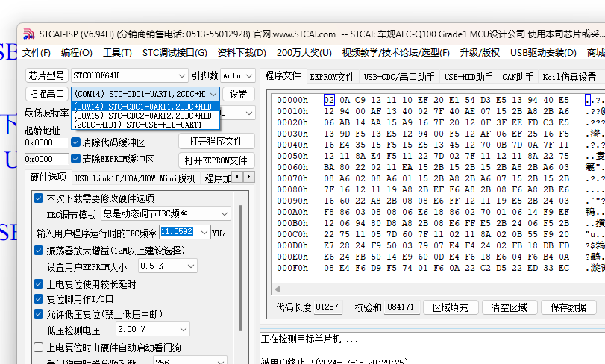
Task: Click 区域填充 button
Action: (451, 307)
